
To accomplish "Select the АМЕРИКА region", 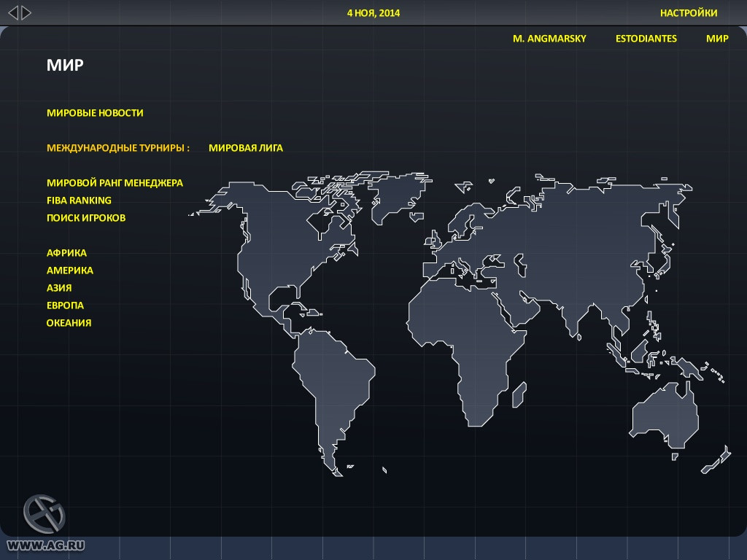I will [70, 271].
